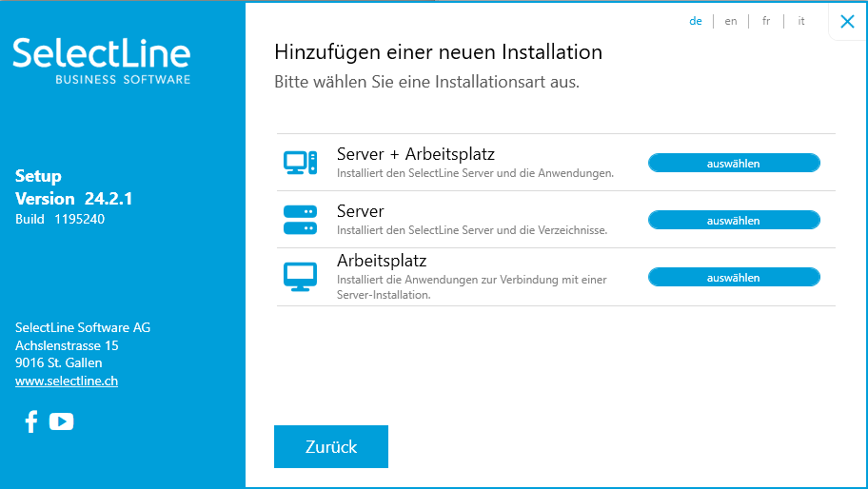Click the Server option title
The width and height of the screenshot is (868, 489).
click(361, 211)
